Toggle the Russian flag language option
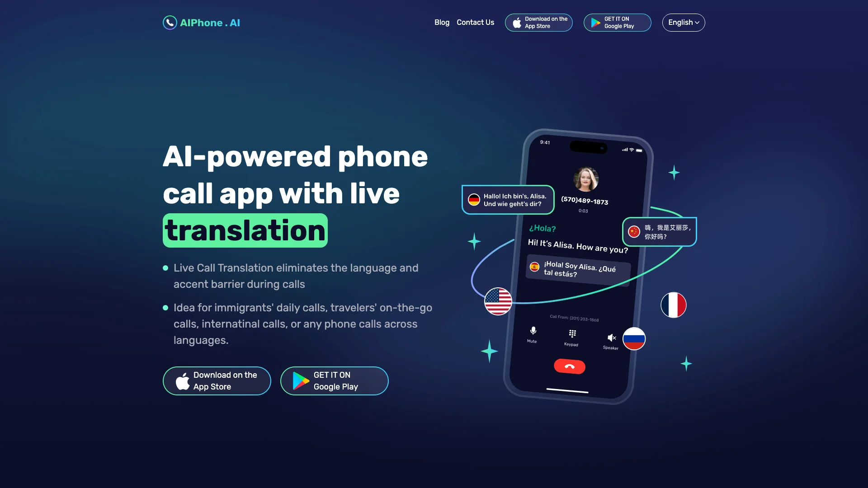Screen dimensions: 868x488 634,338
